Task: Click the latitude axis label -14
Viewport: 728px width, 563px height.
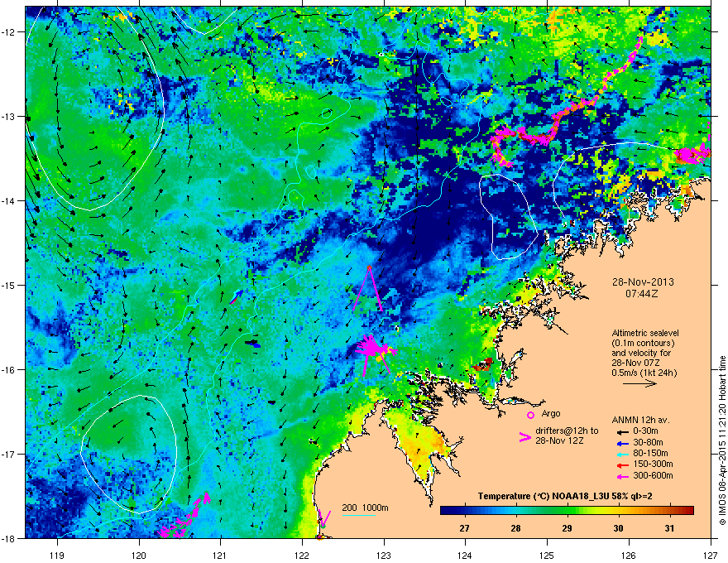Action: pyautogui.click(x=9, y=201)
